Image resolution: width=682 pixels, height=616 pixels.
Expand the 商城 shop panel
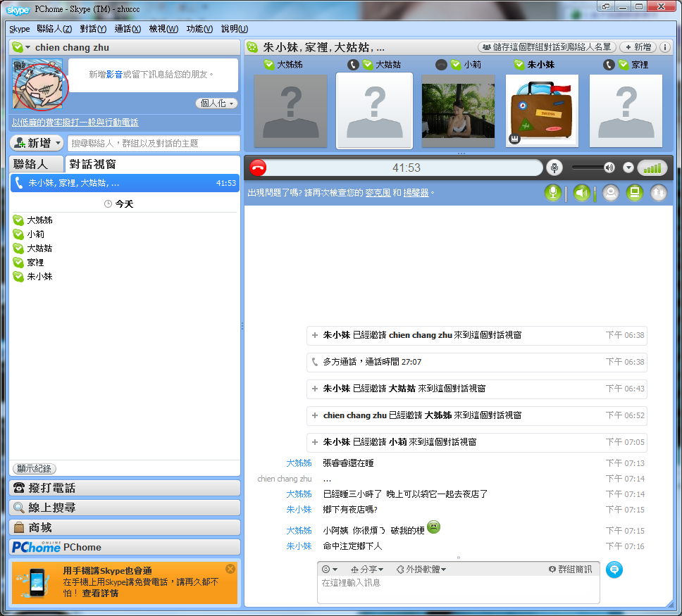pos(125,527)
